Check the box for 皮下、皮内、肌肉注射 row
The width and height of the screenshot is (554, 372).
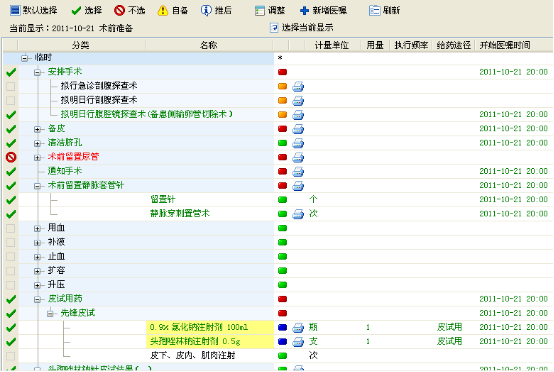coord(11,356)
